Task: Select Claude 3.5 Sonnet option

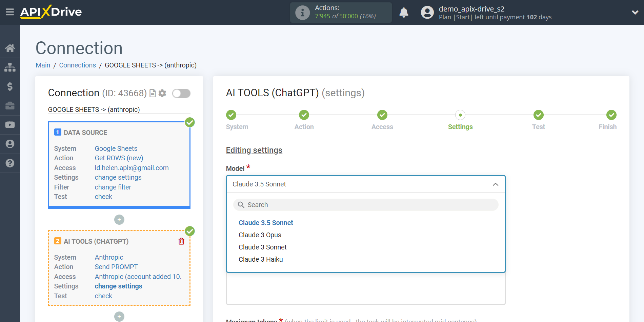Action: tap(266, 223)
